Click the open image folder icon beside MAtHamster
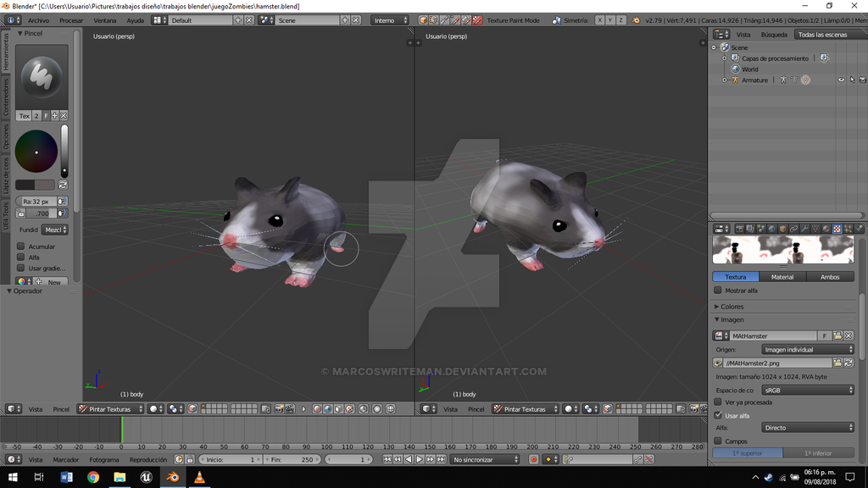 (x=837, y=335)
